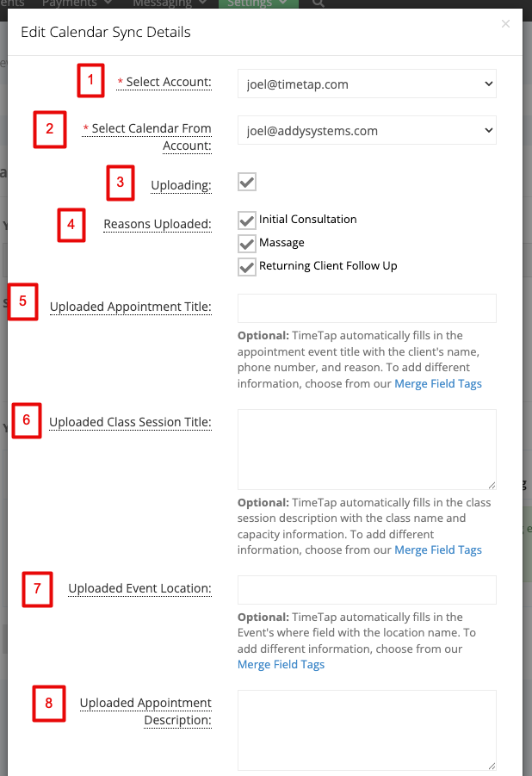Open the Select Calendar From Account dropdown
Image resolution: width=532 pixels, height=776 pixels.
click(x=367, y=130)
